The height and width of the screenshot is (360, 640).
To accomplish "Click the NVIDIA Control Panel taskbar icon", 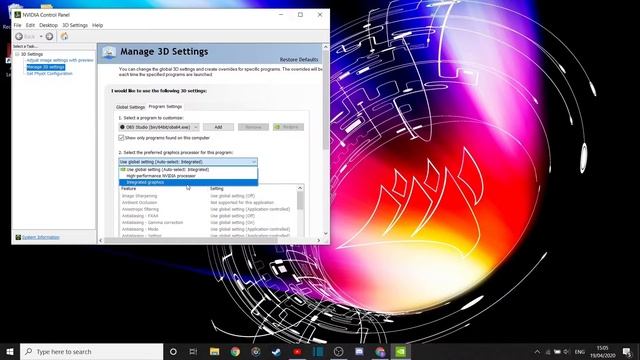I will (400, 351).
